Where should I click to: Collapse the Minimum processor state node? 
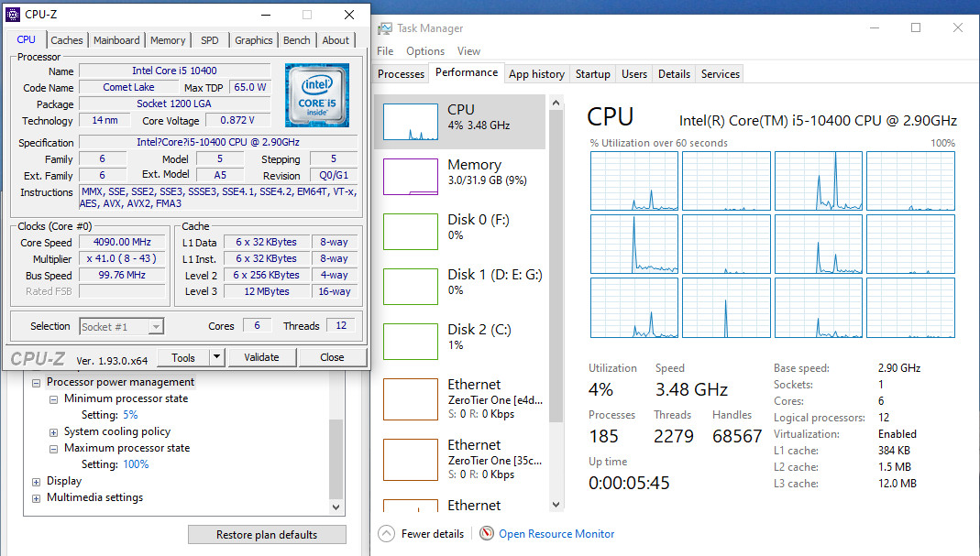click(54, 399)
